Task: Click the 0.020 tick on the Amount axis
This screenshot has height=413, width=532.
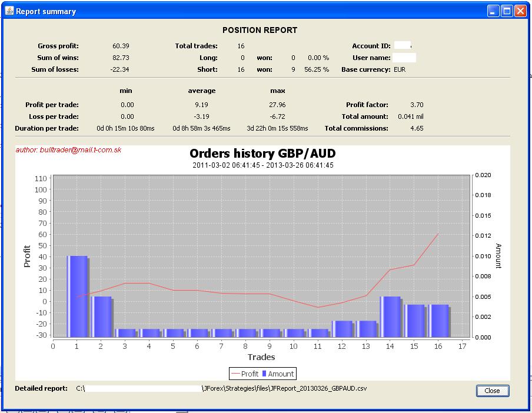Action: click(483, 175)
